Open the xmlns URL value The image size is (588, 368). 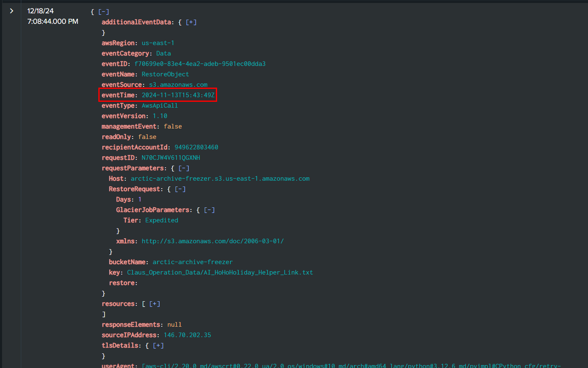click(x=213, y=241)
